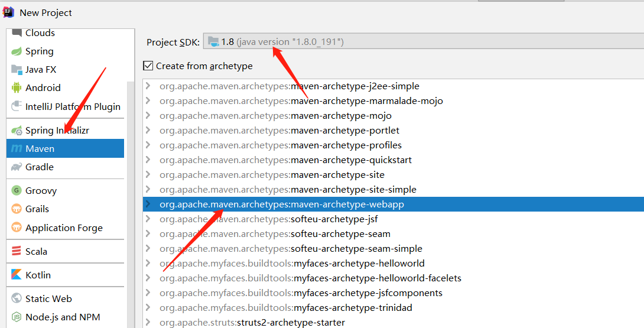This screenshot has width=644, height=328.
Task: Select struts2-archetype-starter archetype text
Action: pos(291,323)
